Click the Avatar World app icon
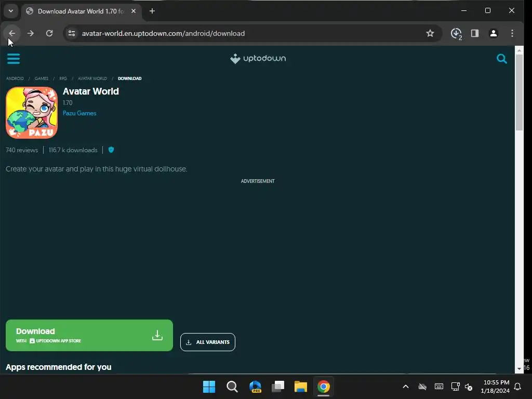Screen dimensions: 532x399 coord(32,113)
